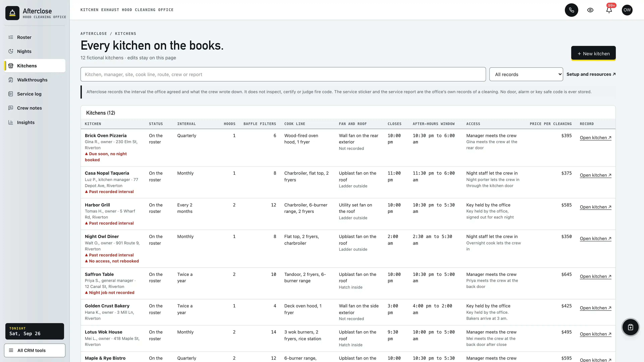
Task: Open kitchen record for Casa Nopal Taqueria
Action: (x=596, y=175)
